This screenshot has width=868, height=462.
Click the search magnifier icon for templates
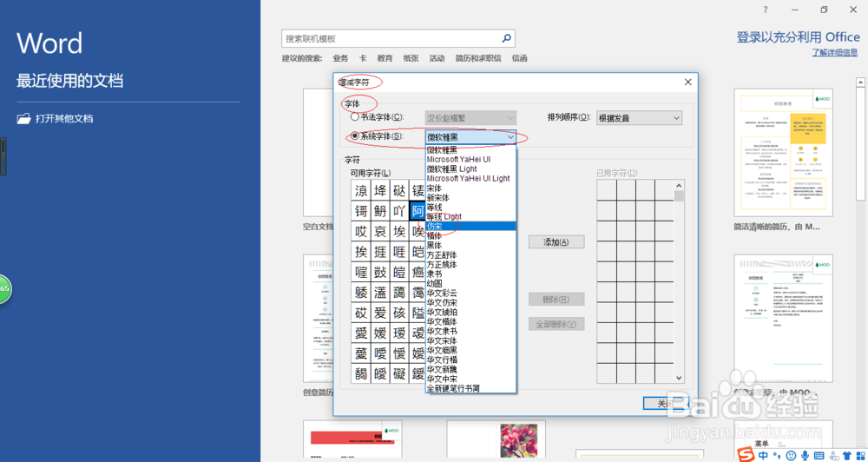click(x=506, y=39)
